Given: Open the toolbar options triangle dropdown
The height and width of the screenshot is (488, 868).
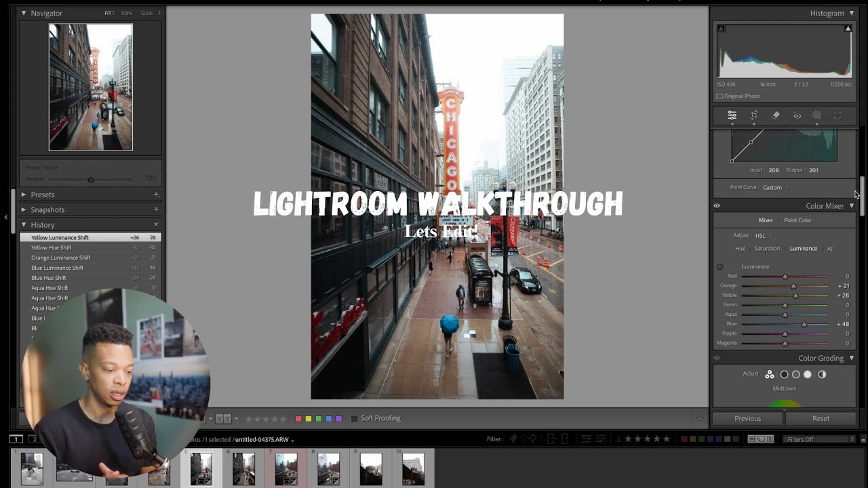Looking at the screenshot, I should click(x=701, y=419).
